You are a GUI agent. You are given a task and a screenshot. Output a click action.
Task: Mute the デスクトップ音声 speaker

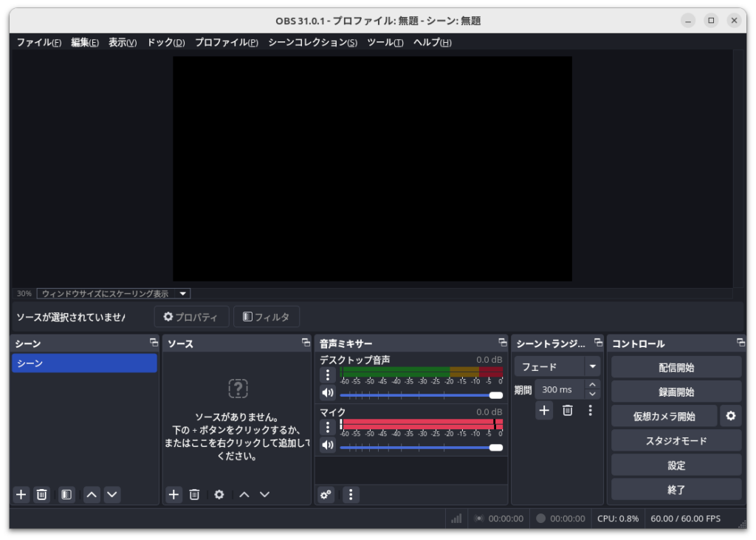328,393
